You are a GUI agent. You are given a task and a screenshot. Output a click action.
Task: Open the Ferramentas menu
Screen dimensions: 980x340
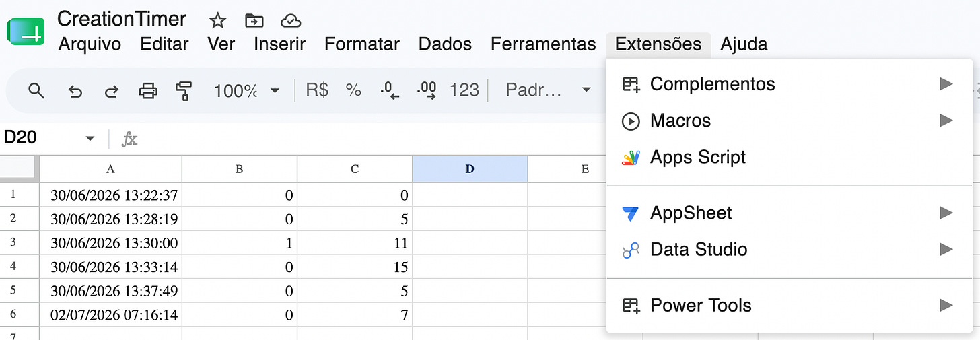pos(543,44)
